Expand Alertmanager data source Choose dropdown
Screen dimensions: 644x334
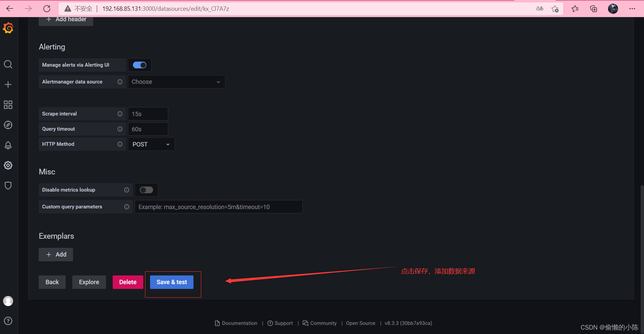(x=177, y=82)
